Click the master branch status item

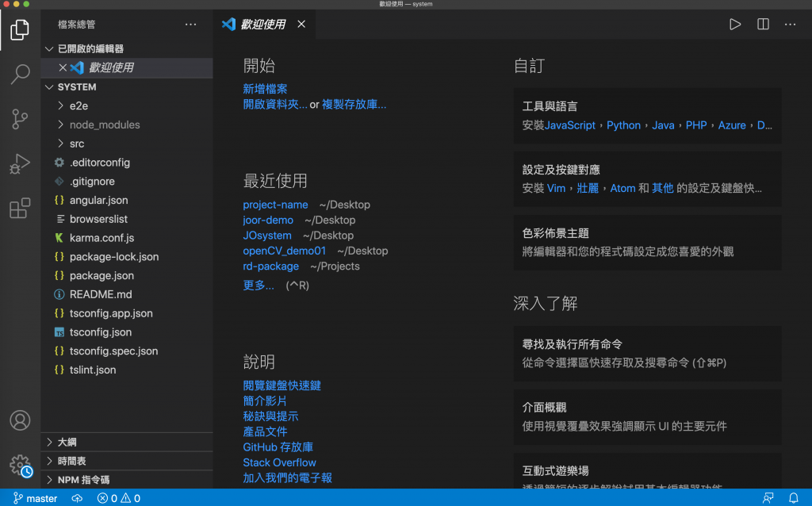tap(35, 498)
